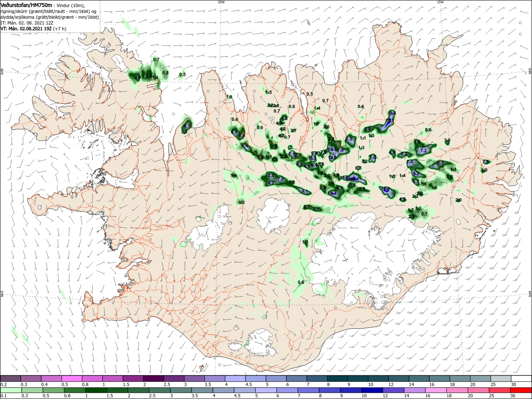Click the 15W longitude label
This screenshot has height=399, width=532.
pos(440,2)
